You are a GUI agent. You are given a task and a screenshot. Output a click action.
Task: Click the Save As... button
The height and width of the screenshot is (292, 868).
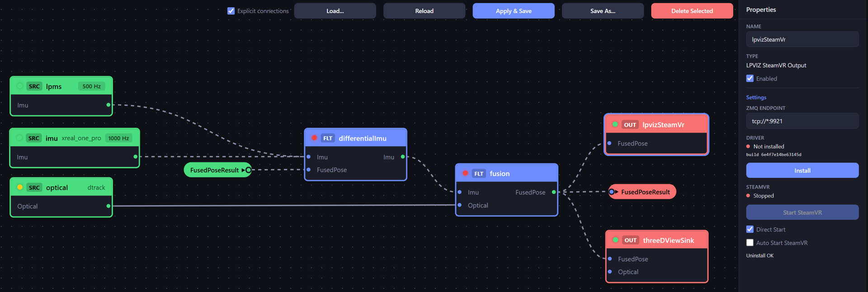(x=603, y=11)
